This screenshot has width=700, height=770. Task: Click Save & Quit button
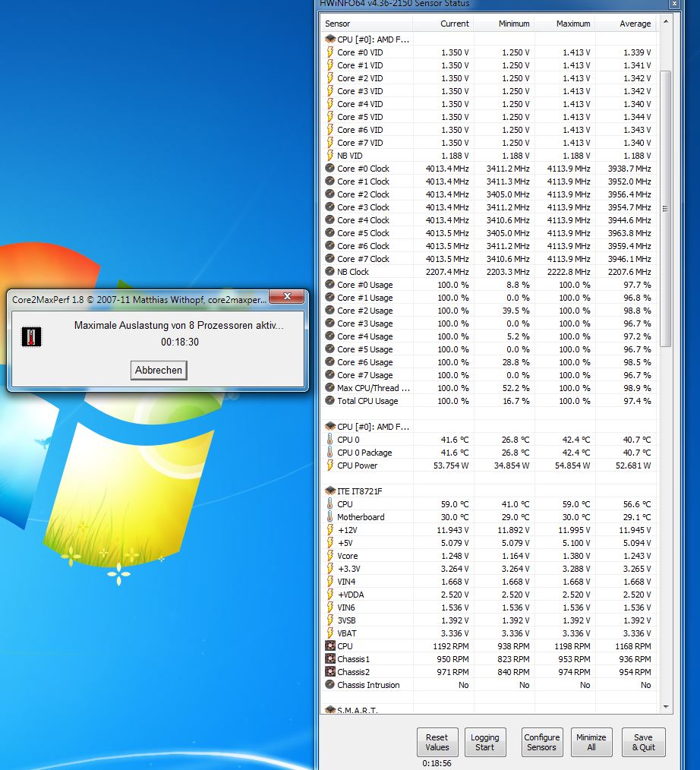coord(643,742)
